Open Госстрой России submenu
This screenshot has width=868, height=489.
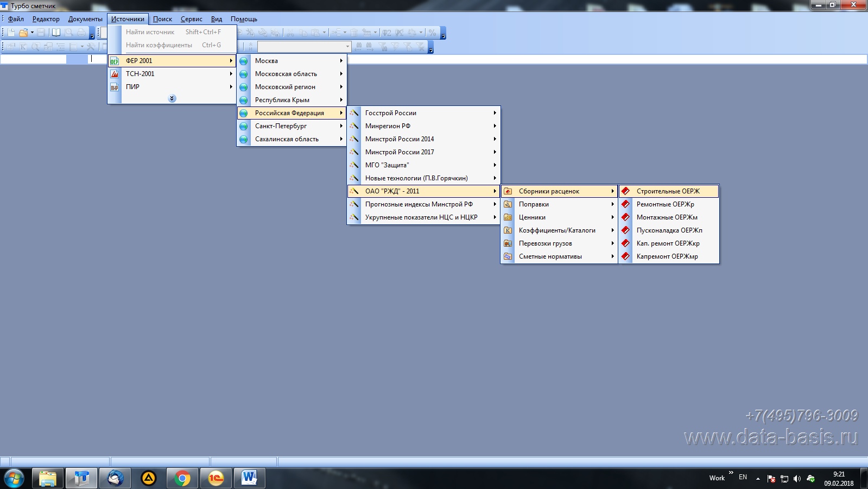(x=423, y=113)
